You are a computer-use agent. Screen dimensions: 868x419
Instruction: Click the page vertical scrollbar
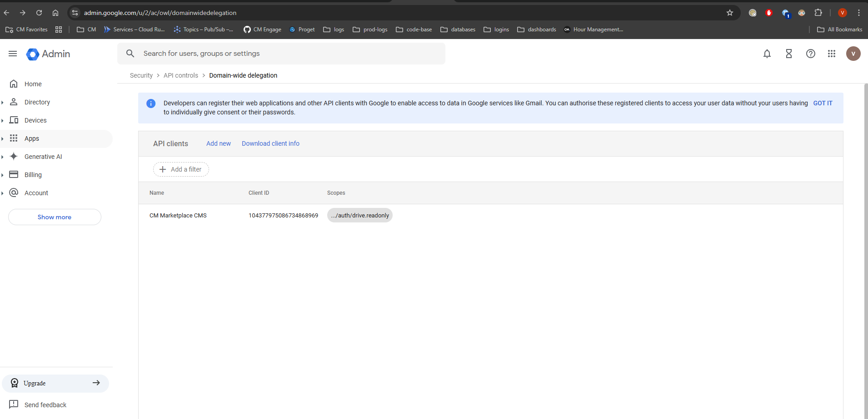pos(866,251)
